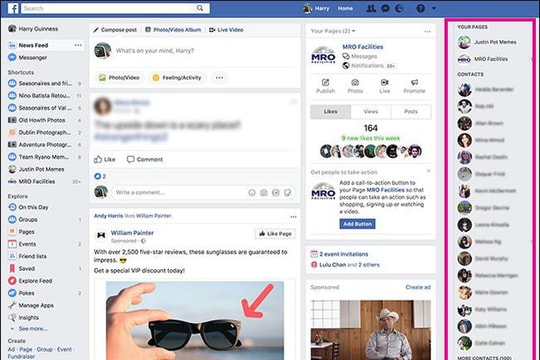Select Compose post tab
The height and width of the screenshot is (360, 540).
pyautogui.click(x=115, y=30)
